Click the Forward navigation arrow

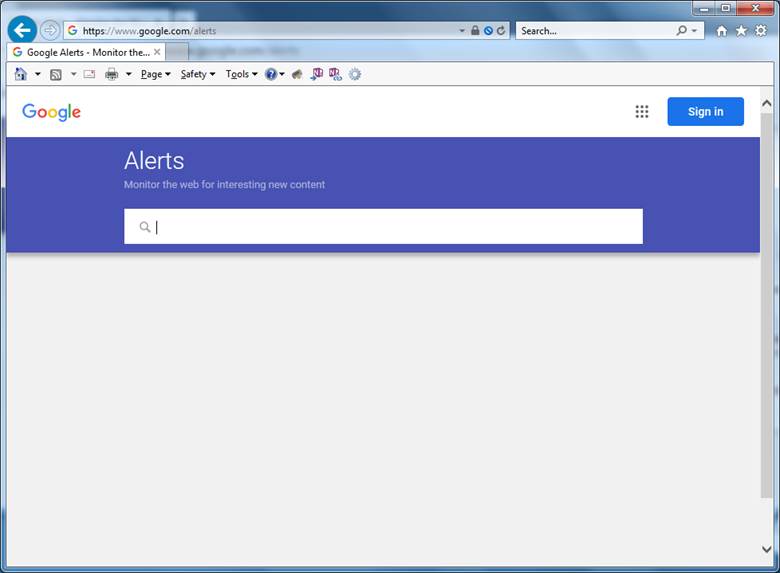[x=49, y=31]
